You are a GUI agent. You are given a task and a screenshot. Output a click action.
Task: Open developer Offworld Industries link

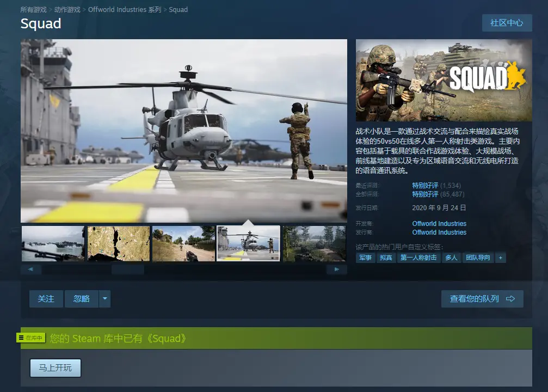pos(439,223)
